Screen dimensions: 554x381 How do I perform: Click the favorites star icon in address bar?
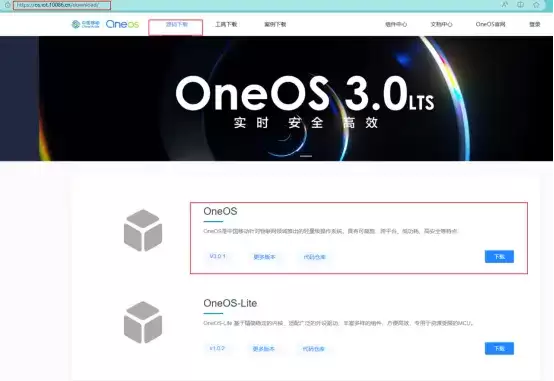pos(536,5)
